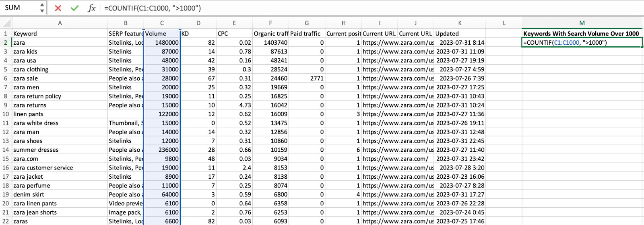Select column M header
This screenshot has height=225, width=644.
pos(582,23)
